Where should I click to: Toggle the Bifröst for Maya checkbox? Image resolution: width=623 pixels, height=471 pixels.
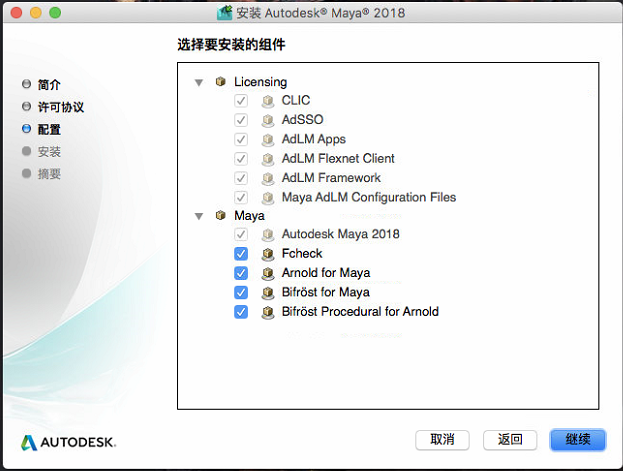(241, 293)
